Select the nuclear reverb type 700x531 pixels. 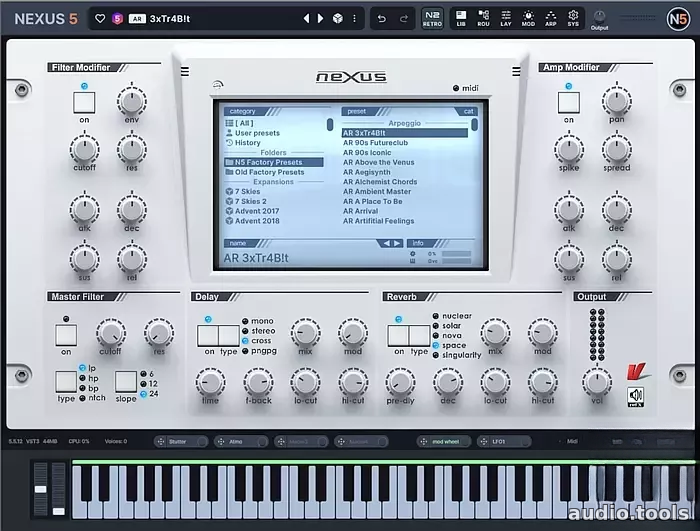452,316
